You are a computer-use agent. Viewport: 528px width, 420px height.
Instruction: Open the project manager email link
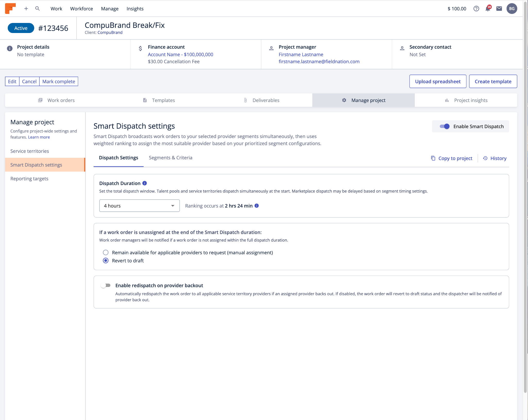point(319,62)
